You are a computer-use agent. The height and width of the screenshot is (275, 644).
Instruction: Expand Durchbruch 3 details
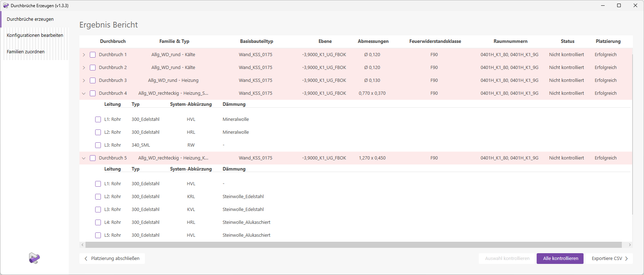[84, 80]
